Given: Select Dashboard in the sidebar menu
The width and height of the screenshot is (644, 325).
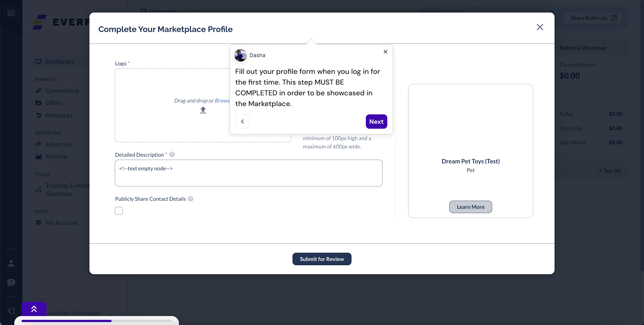Looking at the screenshot, I should (x=60, y=62).
